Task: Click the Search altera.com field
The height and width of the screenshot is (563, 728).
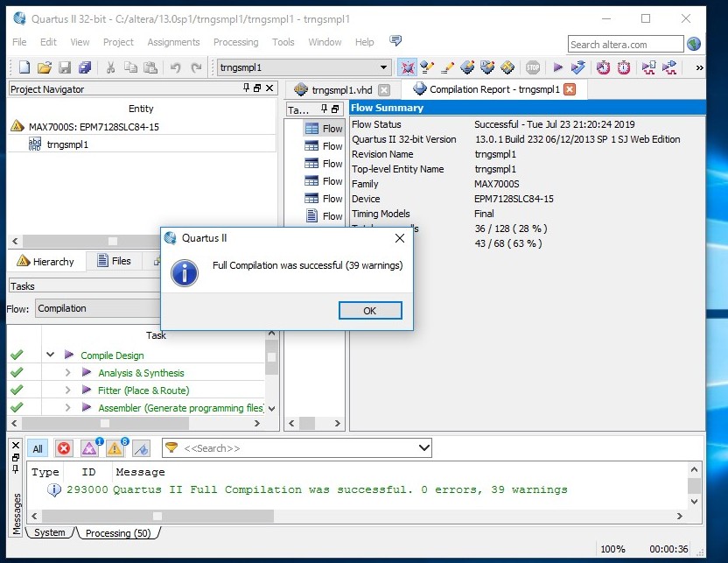Action: 626,45
